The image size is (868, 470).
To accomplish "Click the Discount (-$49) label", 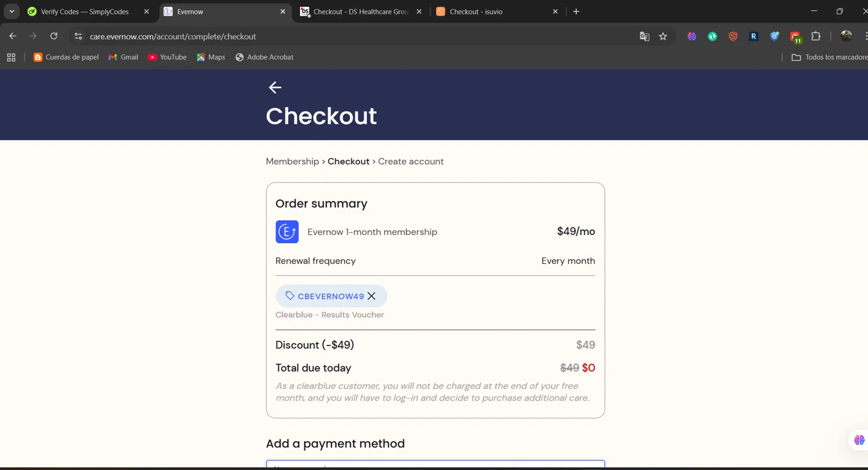I will click(315, 345).
